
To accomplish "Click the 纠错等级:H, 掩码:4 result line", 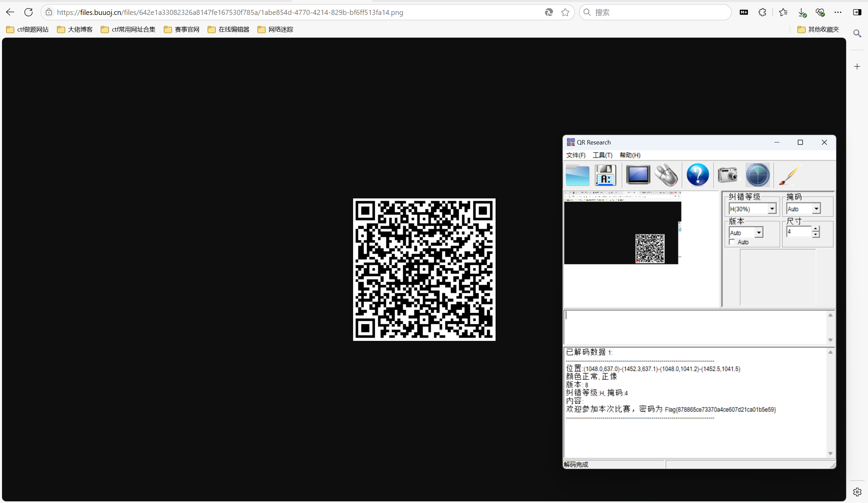I will click(597, 393).
